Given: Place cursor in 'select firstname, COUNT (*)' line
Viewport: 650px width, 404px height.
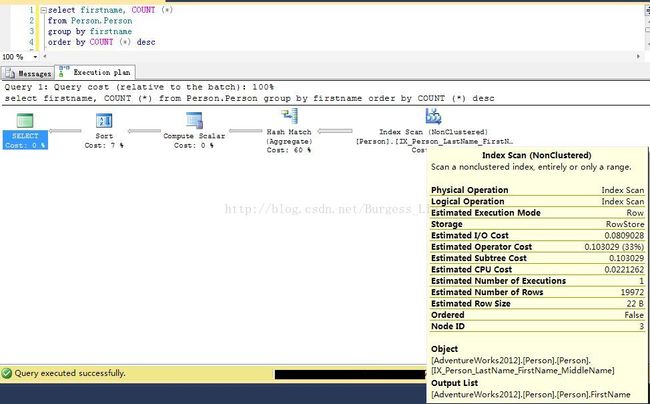Looking at the screenshot, I should click(x=110, y=10).
